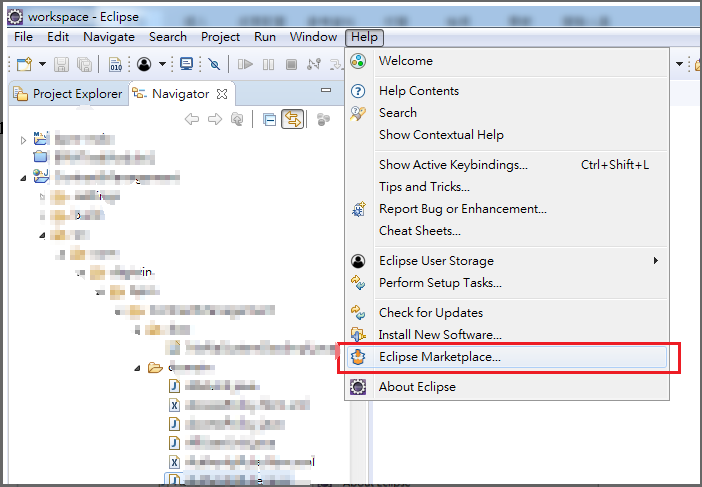This screenshot has height=487, width=702.
Task: Click the Back arrow in Navigator
Action: pyautogui.click(x=192, y=119)
